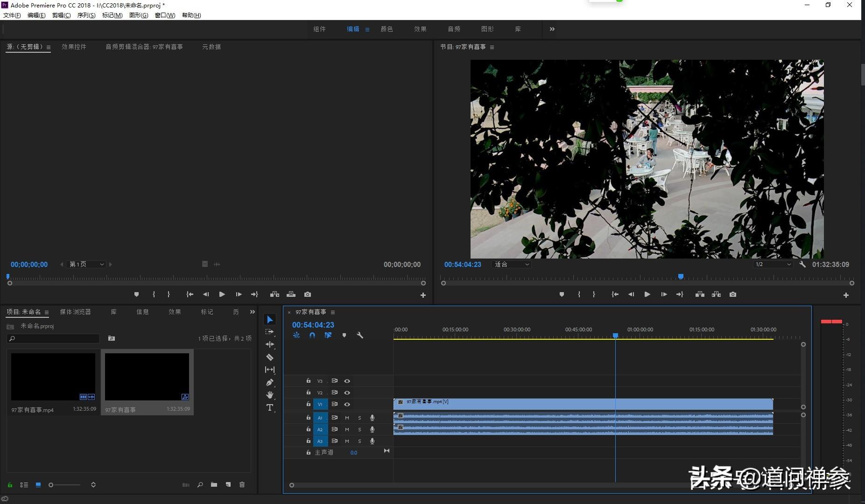Open Source panel menu icon
865x504 pixels.
click(x=49, y=47)
